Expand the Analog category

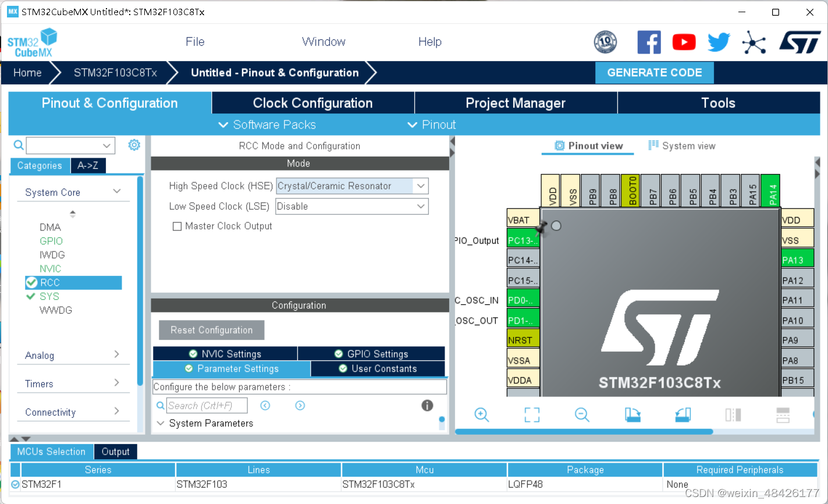tap(117, 354)
